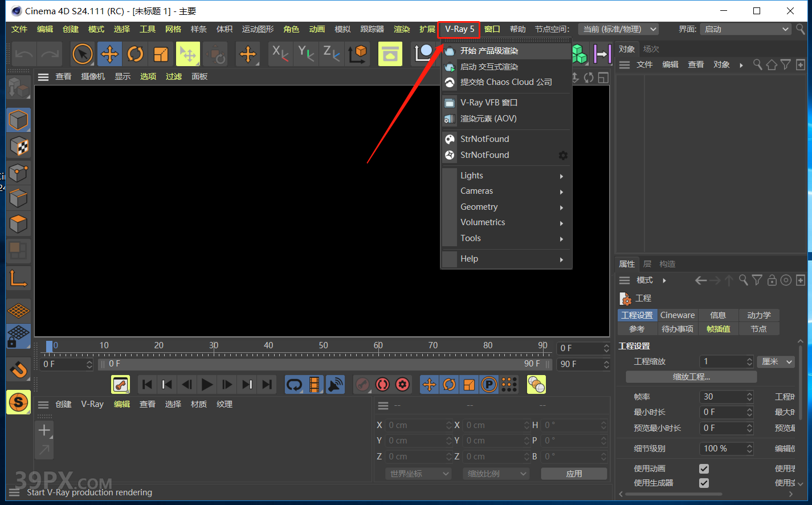Toggle coordinate system cube icon

pos(358,54)
